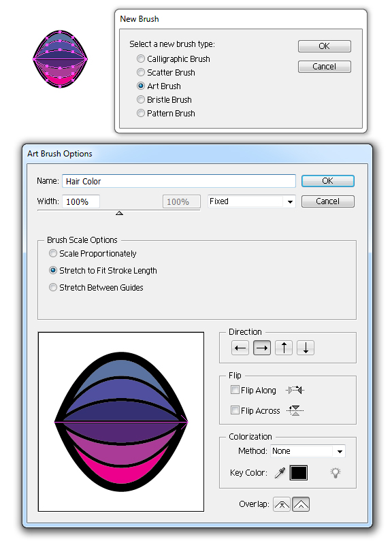Select Scale Proportionately radio option
392x543 pixels.
point(53,254)
